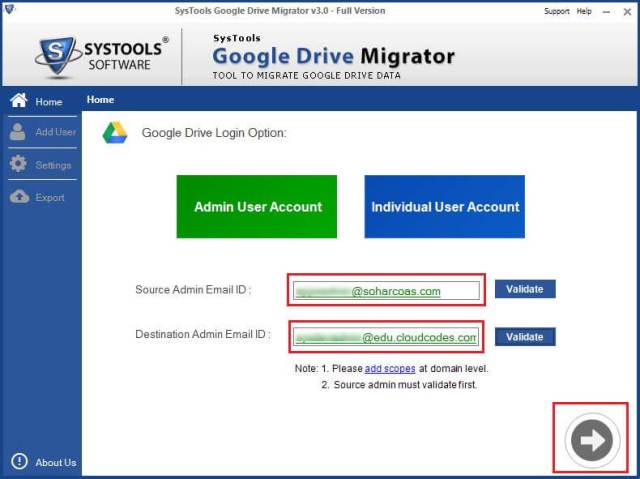The image size is (640, 479).
Task: Close the Google Drive Migrator window
Action: pyautogui.click(x=627, y=12)
